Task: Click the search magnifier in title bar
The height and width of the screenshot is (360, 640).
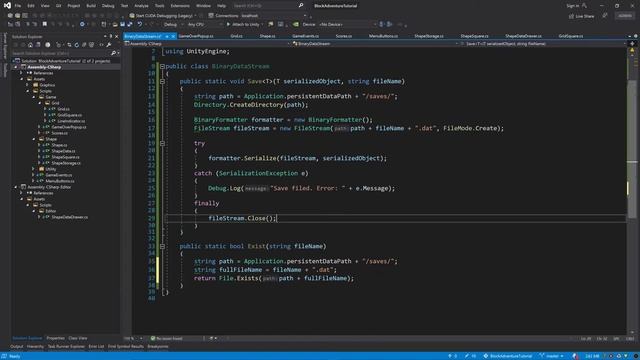Action: coord(301,5)
